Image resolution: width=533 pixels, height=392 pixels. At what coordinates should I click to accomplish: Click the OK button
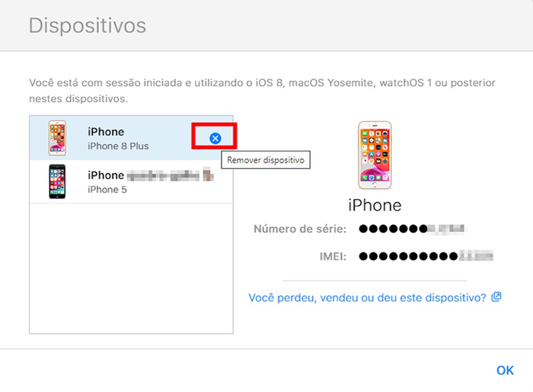coord(505,370)
